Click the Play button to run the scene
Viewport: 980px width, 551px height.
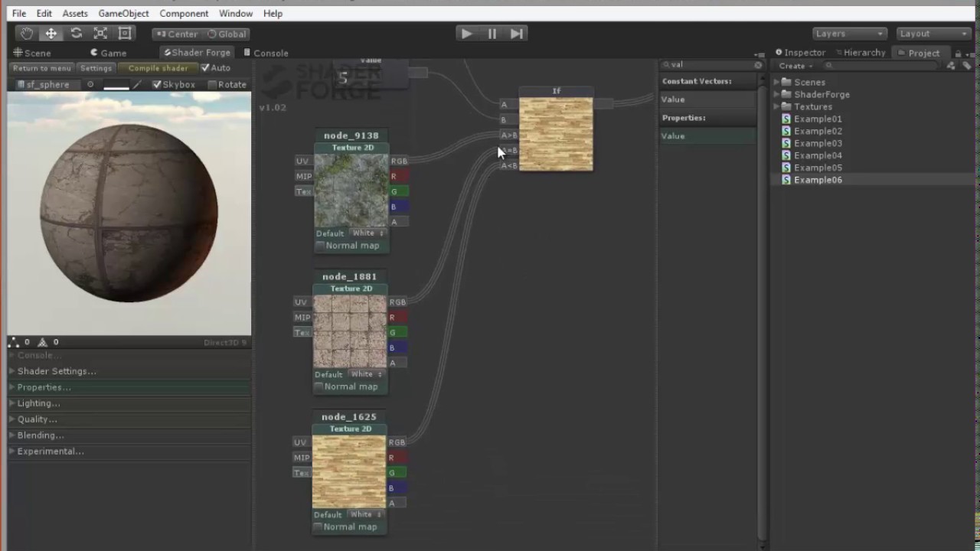[466, 33]
